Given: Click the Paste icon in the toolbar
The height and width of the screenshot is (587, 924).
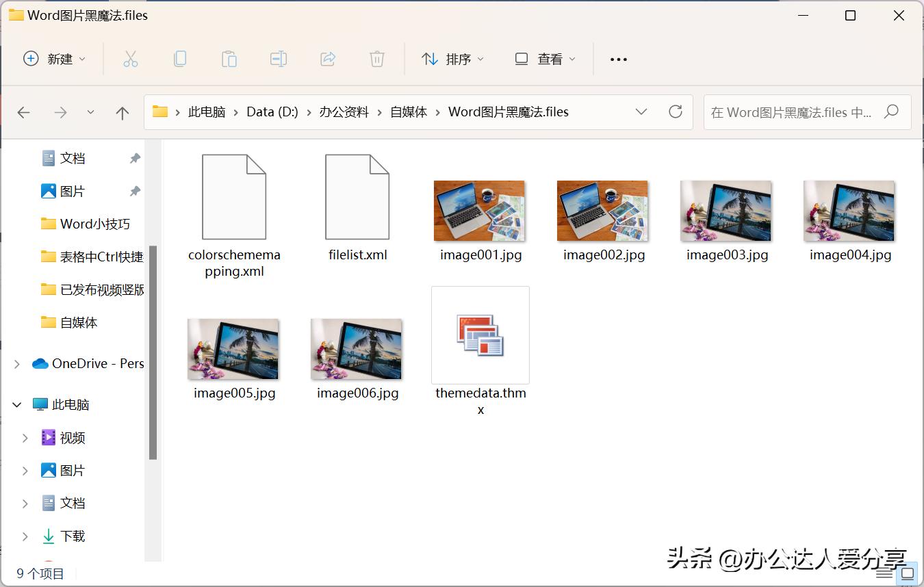Looking at the screenshot, I should pos(229,59).
